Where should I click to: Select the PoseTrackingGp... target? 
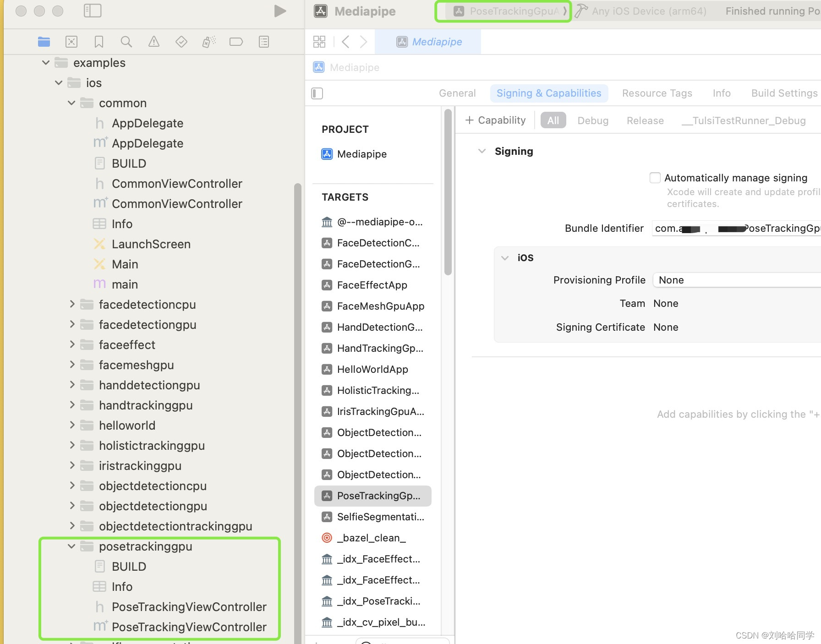click(x=373, y=496)
